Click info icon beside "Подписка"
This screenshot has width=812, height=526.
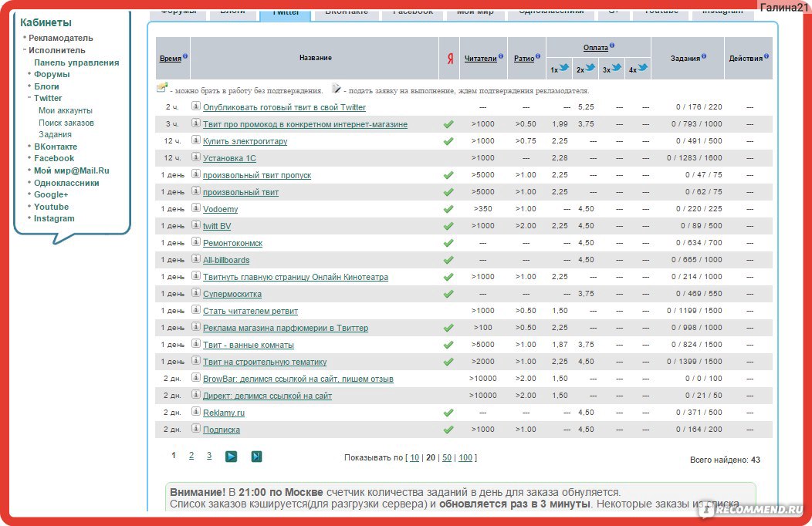pos(196,428)
